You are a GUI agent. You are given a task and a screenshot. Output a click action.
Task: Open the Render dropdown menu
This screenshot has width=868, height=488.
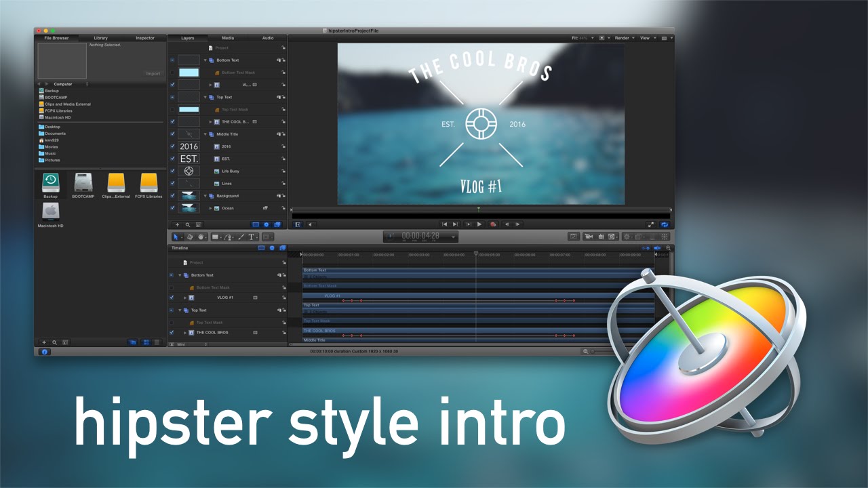(x=624, y=38)
